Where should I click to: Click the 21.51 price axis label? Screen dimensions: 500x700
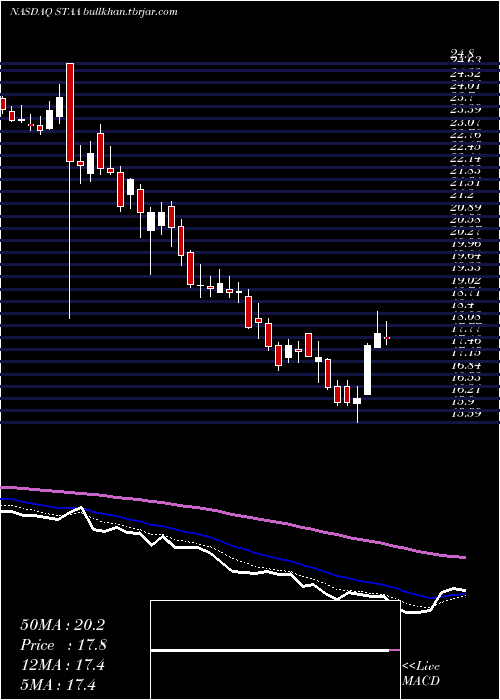pos(465,183)
